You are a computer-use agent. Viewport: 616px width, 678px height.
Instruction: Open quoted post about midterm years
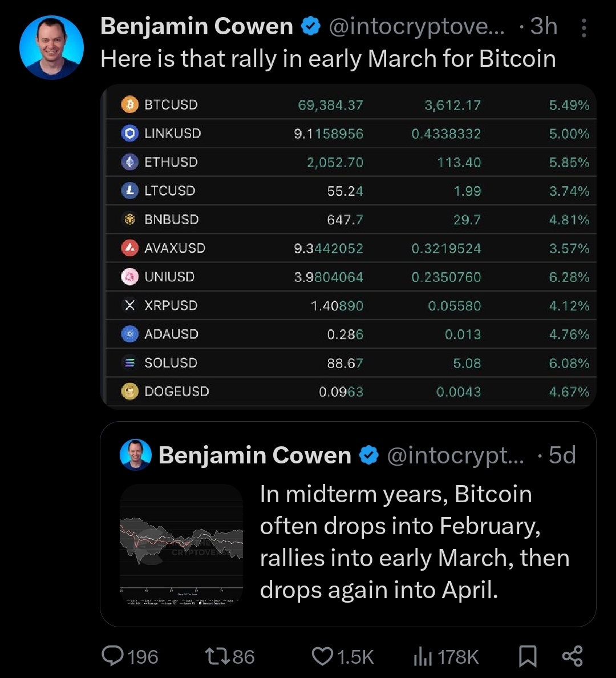coord(414,542)
